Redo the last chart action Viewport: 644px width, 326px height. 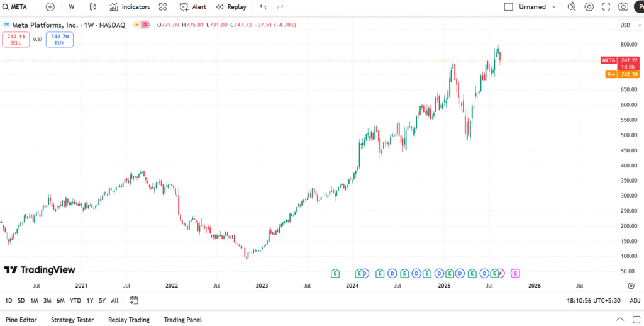coord(280,6)
